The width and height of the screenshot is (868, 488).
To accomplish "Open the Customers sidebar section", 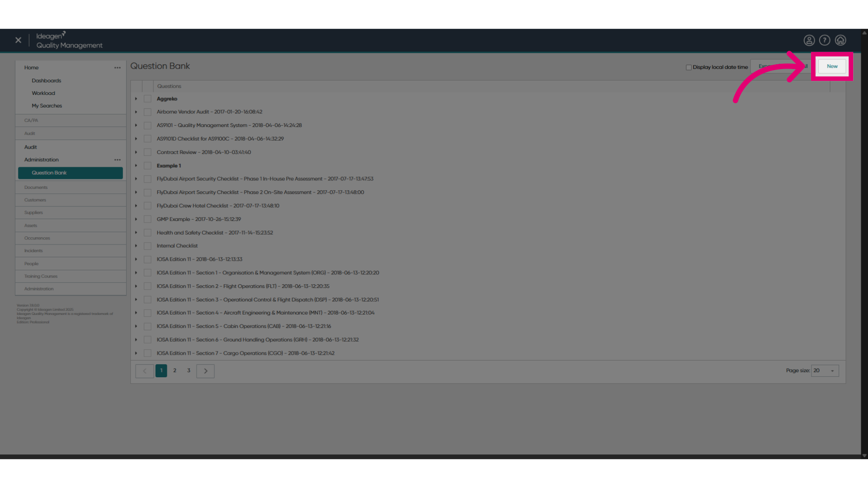I will (x=71, y=200).
